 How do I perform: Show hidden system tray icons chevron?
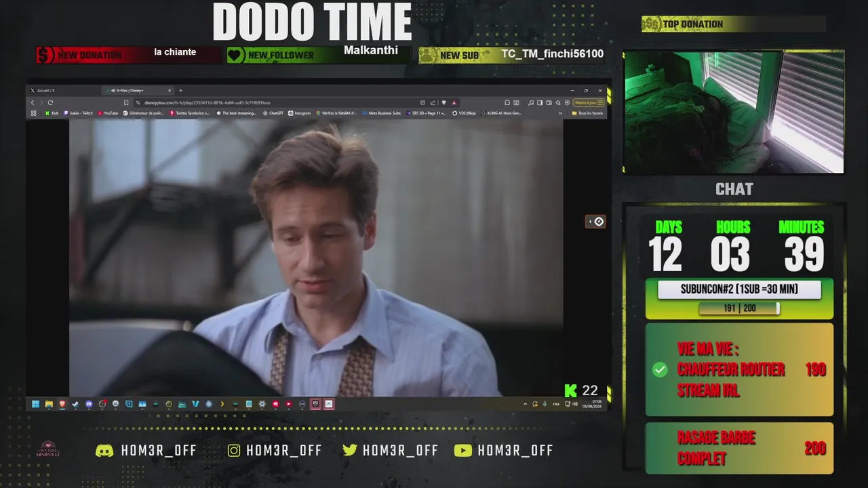(x=526, y=404)
